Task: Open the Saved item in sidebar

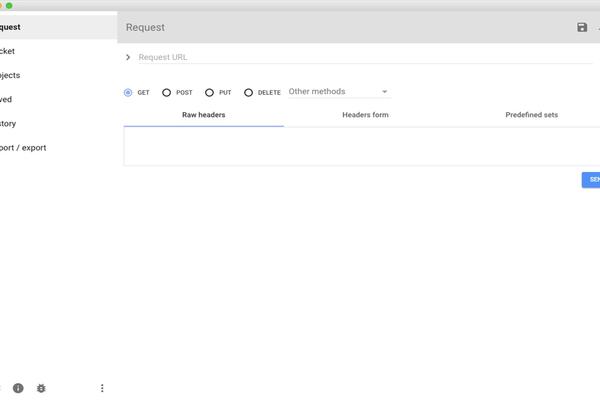Action: 59,100
